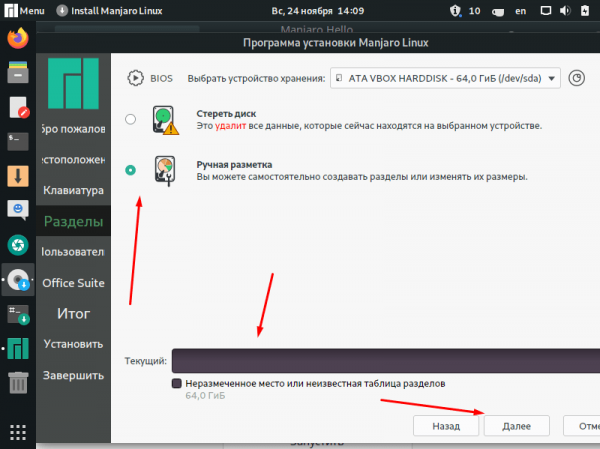Image resolution: width=600 pixels, height=449 pixels.
Task: Click the Manjaro logo in the installer sidebar
Action: tap(73, 84)
